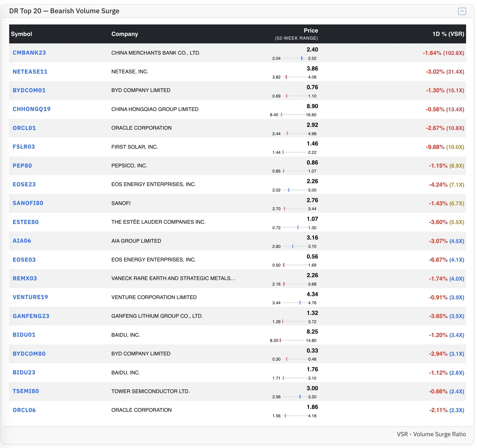Click the price 8.90 for CHHONGQ19
This screenshot has width=477, height=448.
tap(312, 106)
